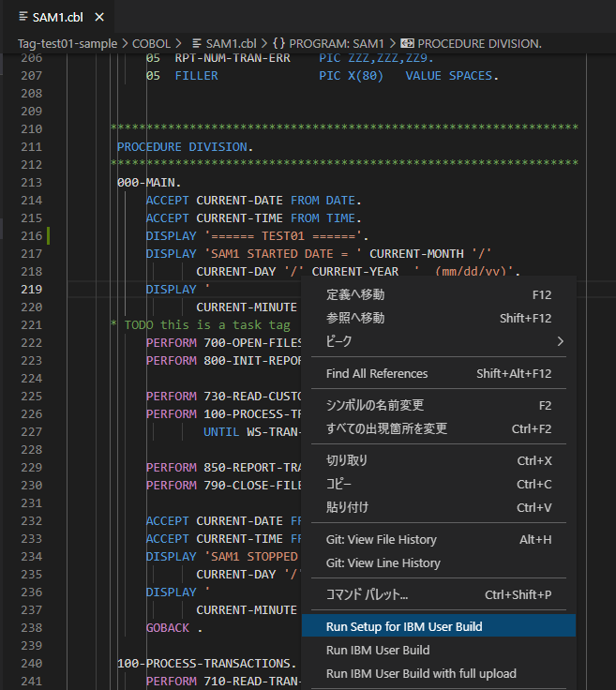Select すべての出現箇所を変更 menu entry
Viewport: 616px width, 690px height.
[439, 428]
